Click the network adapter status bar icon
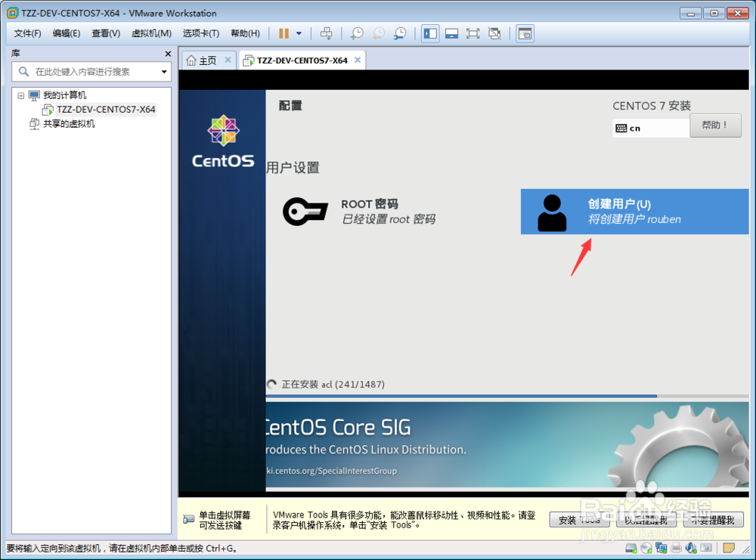 click(661, 548)
